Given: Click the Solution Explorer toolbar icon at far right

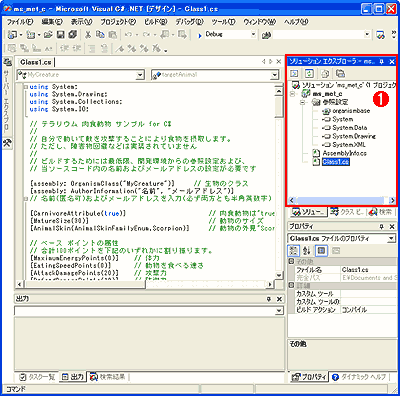Looking at the screenshot, I should [x=380, y=35].
